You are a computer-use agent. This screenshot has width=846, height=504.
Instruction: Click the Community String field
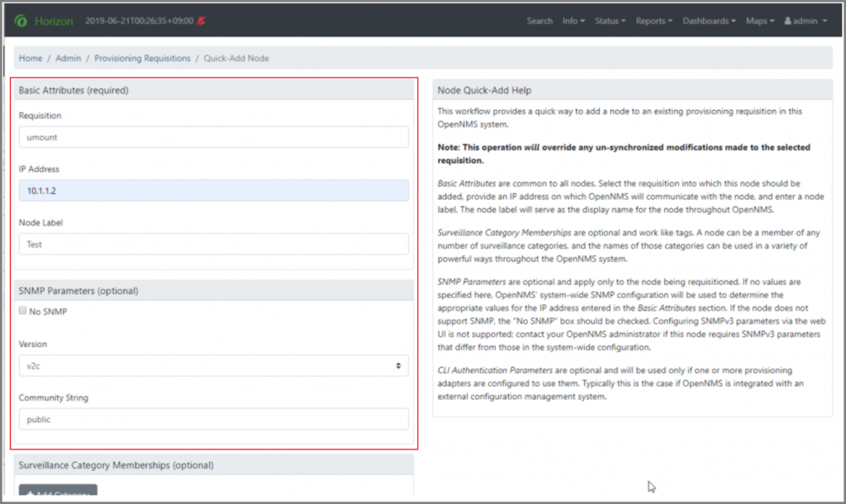point(214,419)
